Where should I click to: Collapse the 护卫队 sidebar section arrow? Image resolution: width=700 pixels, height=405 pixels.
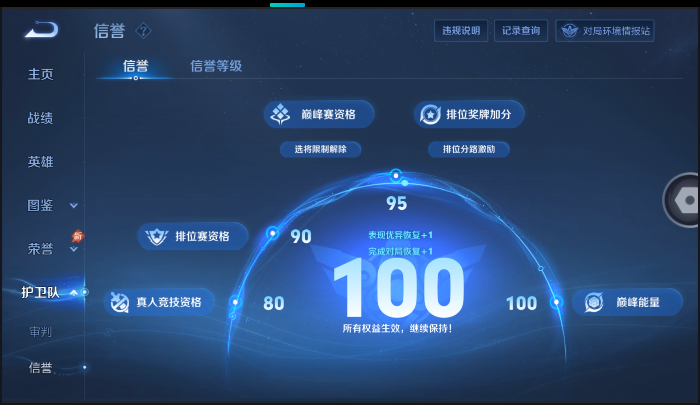click(74, 292)
